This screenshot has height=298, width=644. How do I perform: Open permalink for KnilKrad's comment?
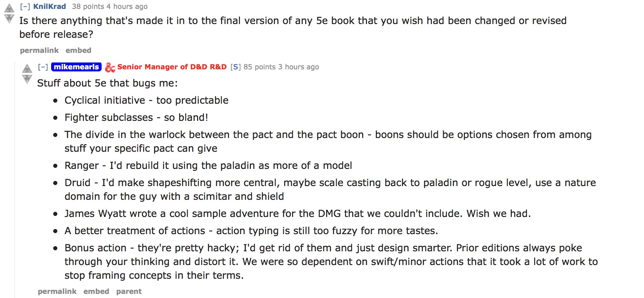39,50
